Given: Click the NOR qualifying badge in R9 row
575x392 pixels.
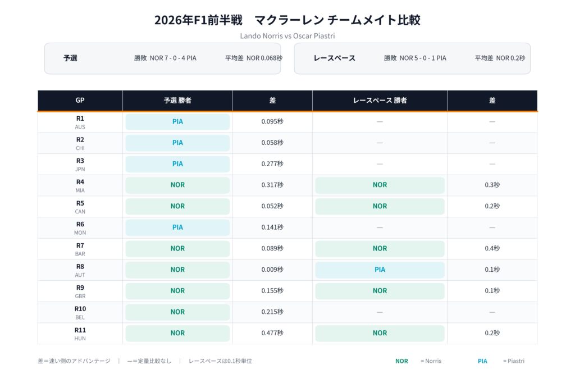Looking at the screenshot, I should tap(177, 291).
